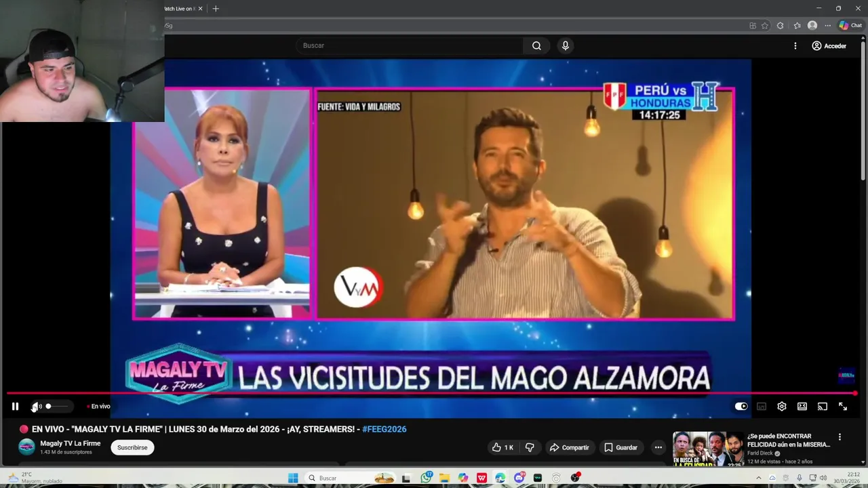The width and height of the screenshot is (868, 488).
Task: Open Discord from the taskbar
Action: pos(519,478)
